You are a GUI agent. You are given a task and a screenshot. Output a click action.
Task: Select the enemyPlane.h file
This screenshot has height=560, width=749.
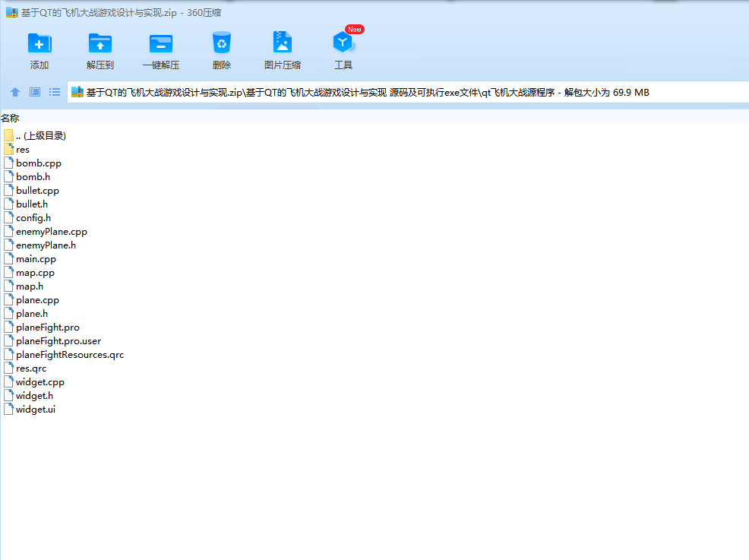point(46,245)
